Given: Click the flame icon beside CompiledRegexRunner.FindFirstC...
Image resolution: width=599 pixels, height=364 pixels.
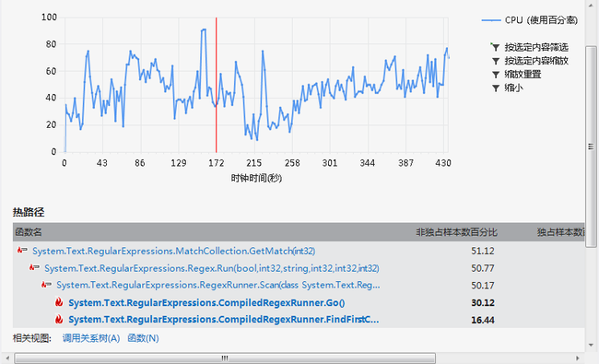Looking at the screenshot, I should pos(59,319).
